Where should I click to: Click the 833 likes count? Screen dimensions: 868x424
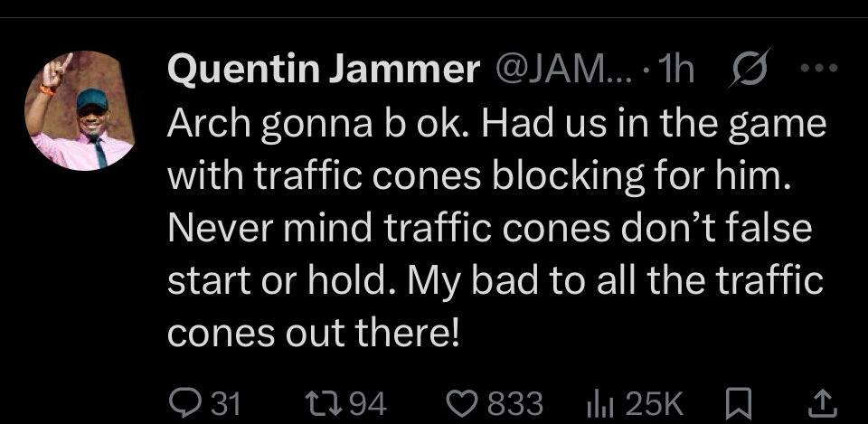coord(514,402)
